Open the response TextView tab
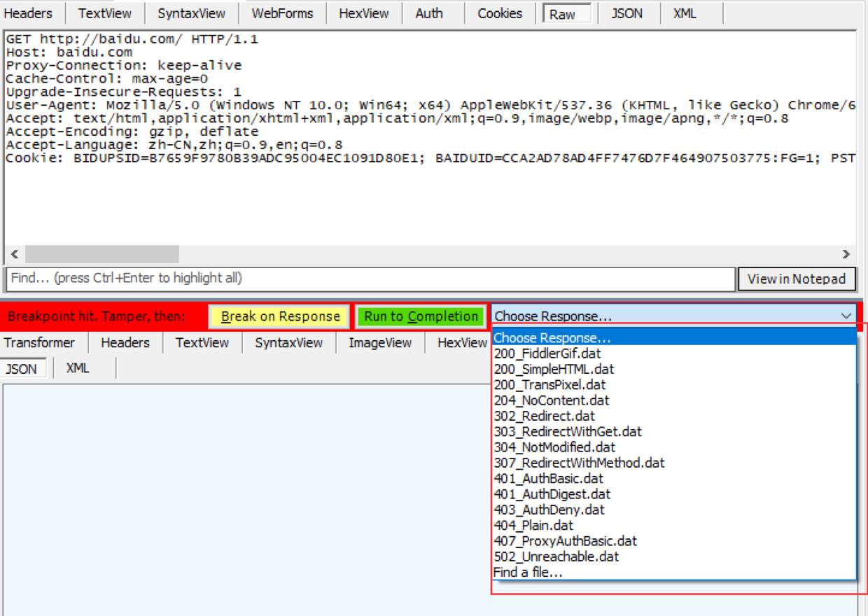The height and width of the screenshot is (616, 868). [x=202, y=342]
